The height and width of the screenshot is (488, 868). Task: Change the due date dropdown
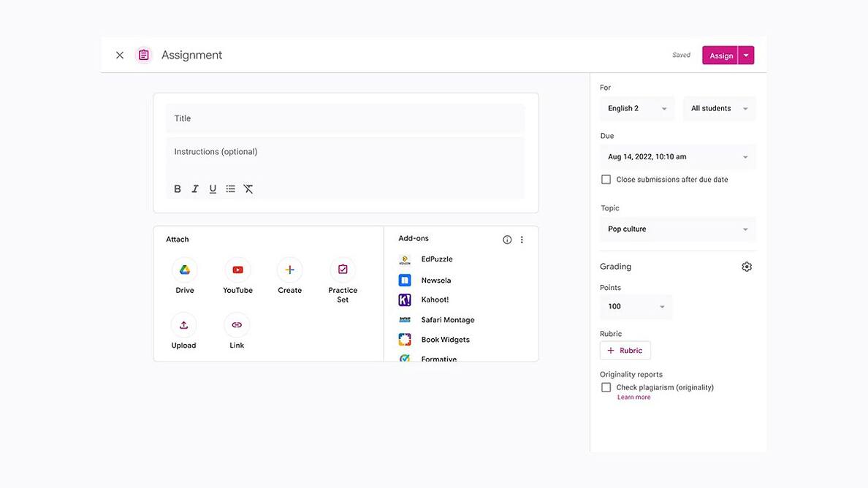coord(677,157)
